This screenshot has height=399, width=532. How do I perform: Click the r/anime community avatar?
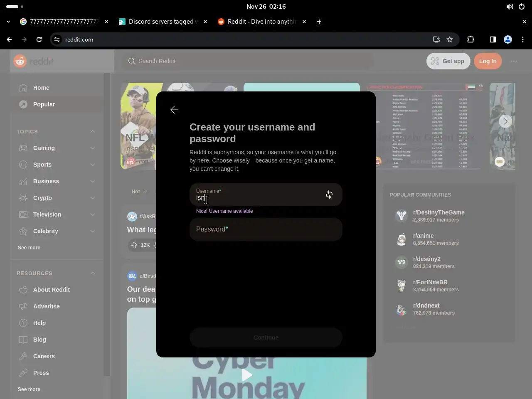pos(401,239)
